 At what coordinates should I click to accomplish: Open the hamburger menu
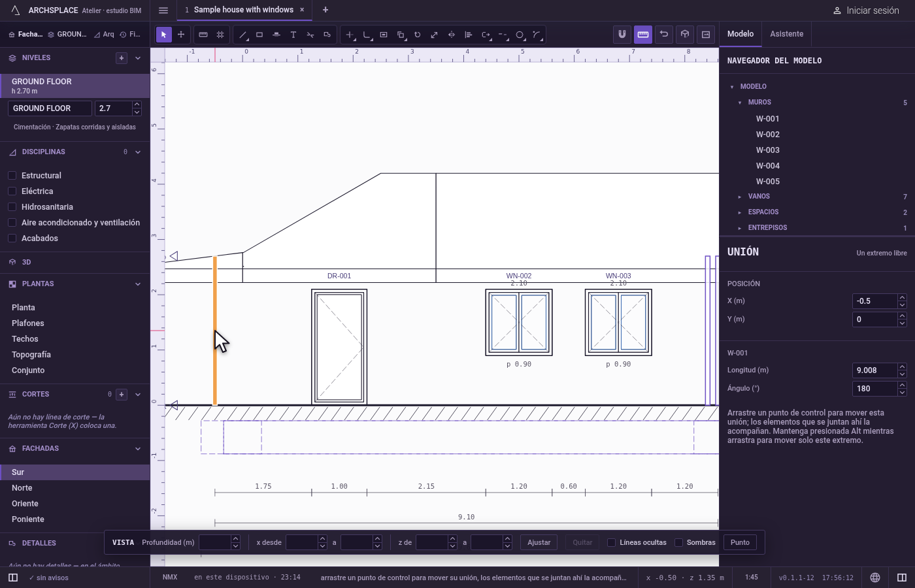pos(163,10)
